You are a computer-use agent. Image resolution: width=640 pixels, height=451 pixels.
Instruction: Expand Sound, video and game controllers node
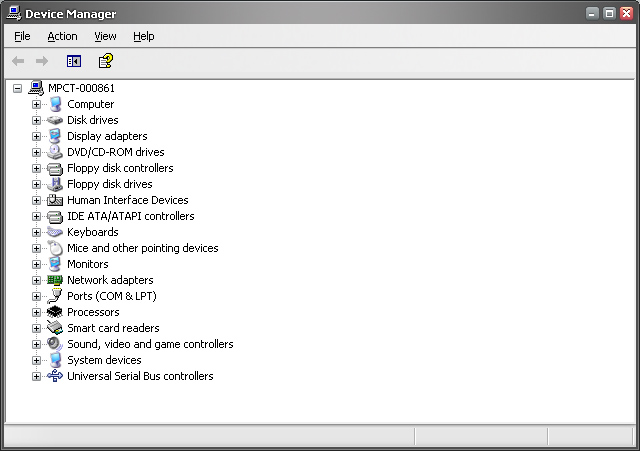coord(36,344)
